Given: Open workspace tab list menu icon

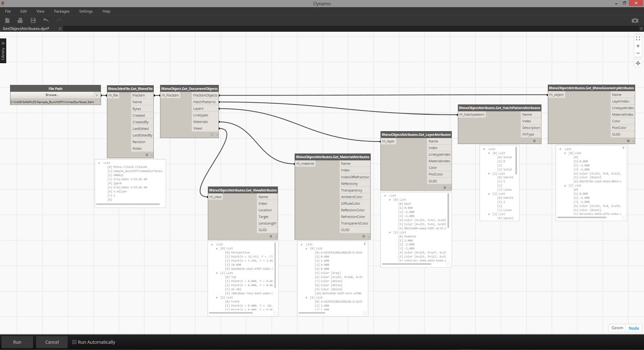Looking at the screenshot, I should tap(641, 29).
